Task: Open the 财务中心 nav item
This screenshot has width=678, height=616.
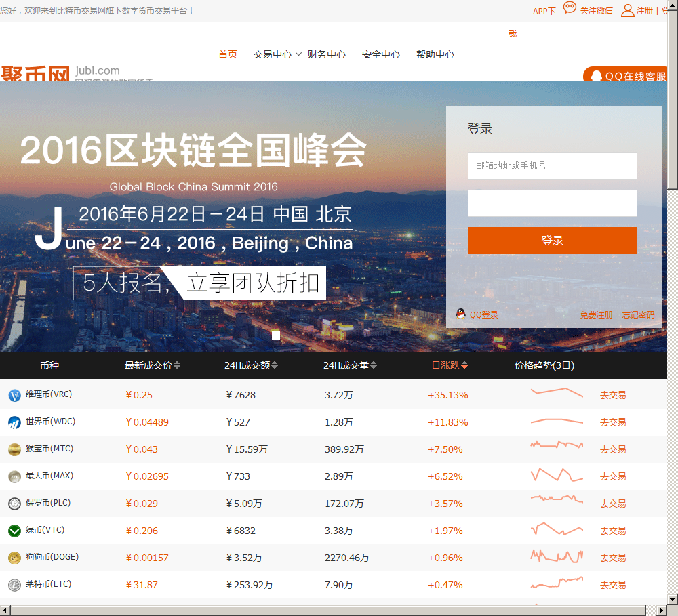Action: (327, 54)
